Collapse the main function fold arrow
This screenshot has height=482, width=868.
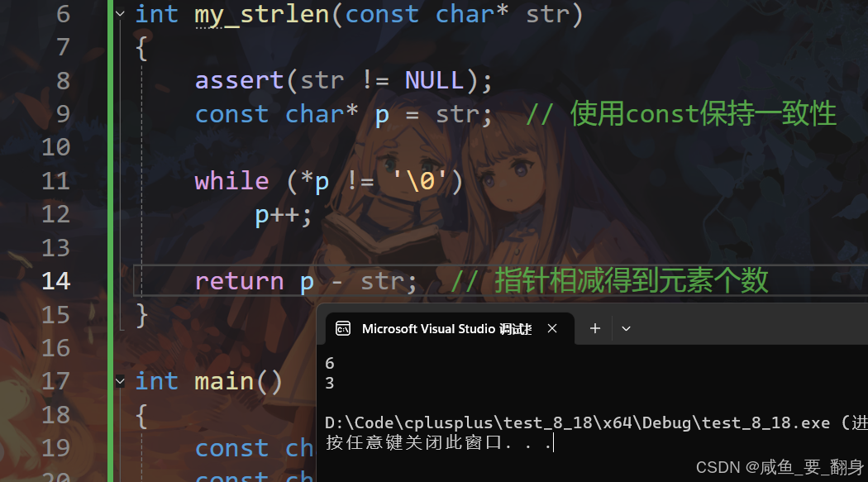click(x=120, y=381)
